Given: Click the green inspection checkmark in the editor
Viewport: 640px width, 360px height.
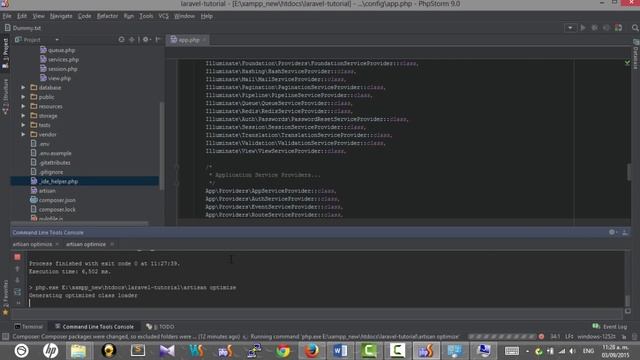Looking at the screenshot, I should tap(627, 62).
